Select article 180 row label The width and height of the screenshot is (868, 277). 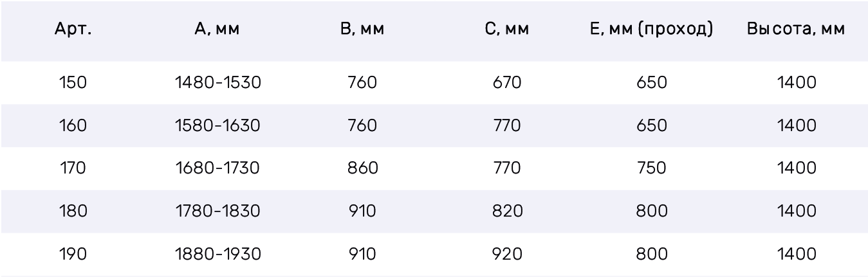coord(73,211)
